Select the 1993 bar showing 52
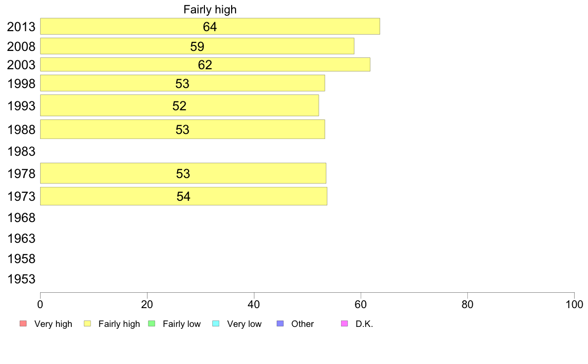Image resolution: width=588 pixels, height=364 pixels. (x=179, y=105)
